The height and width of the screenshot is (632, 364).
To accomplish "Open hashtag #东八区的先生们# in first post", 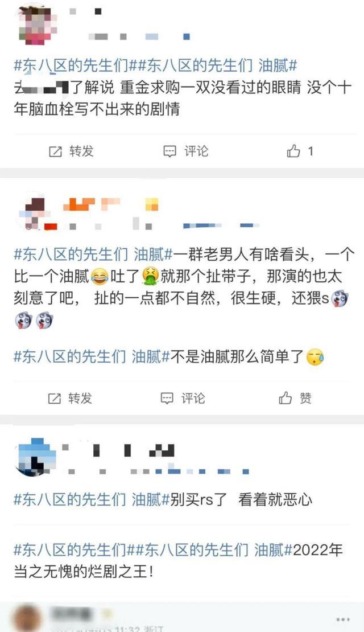I will click(76, 65).
